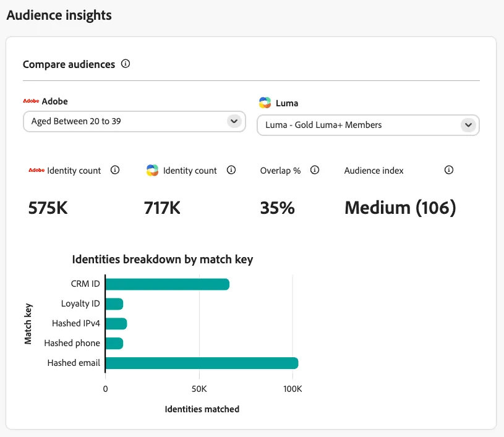Click the Audience index info icon
The height and width of the screenshot is (437, 504).
tap(449, 169)
